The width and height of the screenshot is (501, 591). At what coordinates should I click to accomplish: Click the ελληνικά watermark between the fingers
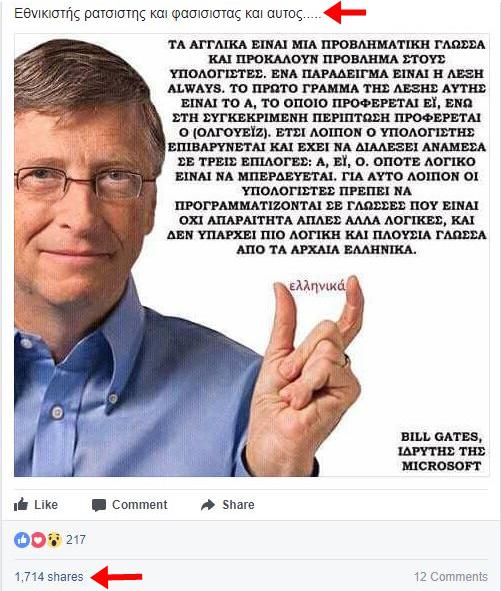click(x=317, y=286)
